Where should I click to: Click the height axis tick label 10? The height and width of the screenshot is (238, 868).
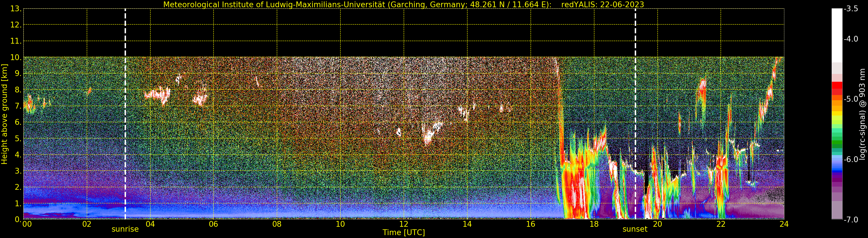coord(16,57)
